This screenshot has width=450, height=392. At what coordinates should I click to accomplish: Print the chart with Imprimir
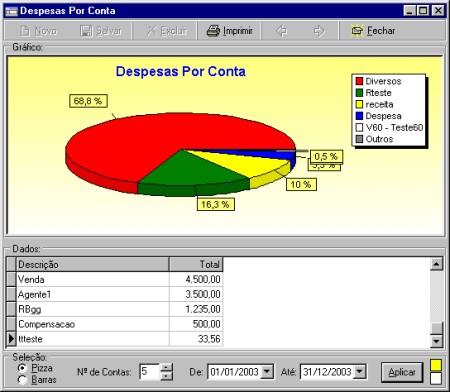pos(230,31)
